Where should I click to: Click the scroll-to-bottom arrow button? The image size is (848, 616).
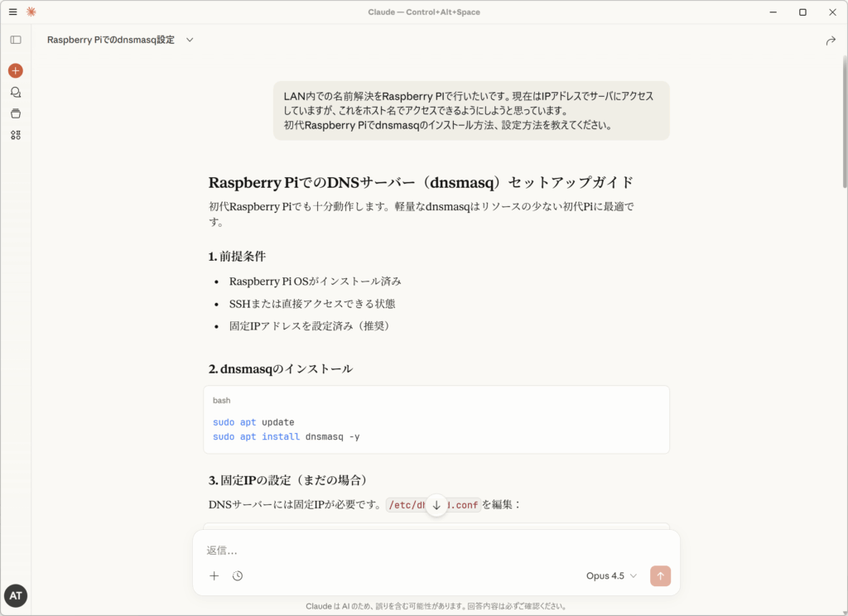click(436, 505)
